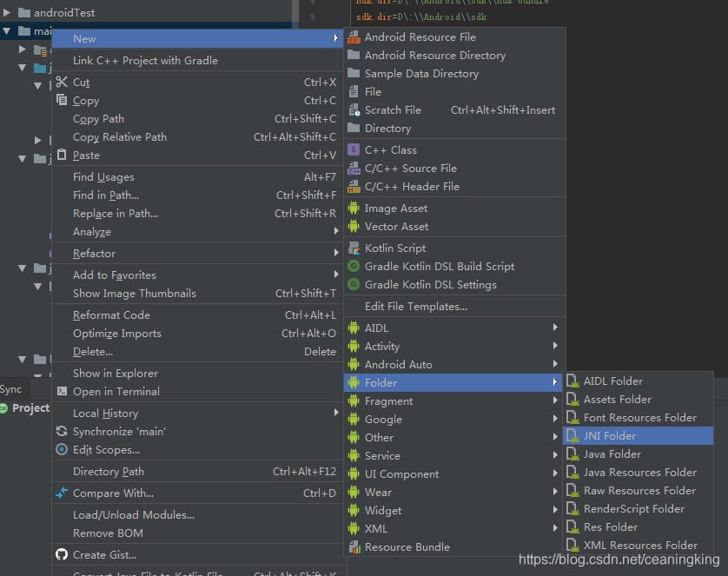728x576 pixels.
Task: Click the AIDL Folder icon
Action: click(572, 381)
